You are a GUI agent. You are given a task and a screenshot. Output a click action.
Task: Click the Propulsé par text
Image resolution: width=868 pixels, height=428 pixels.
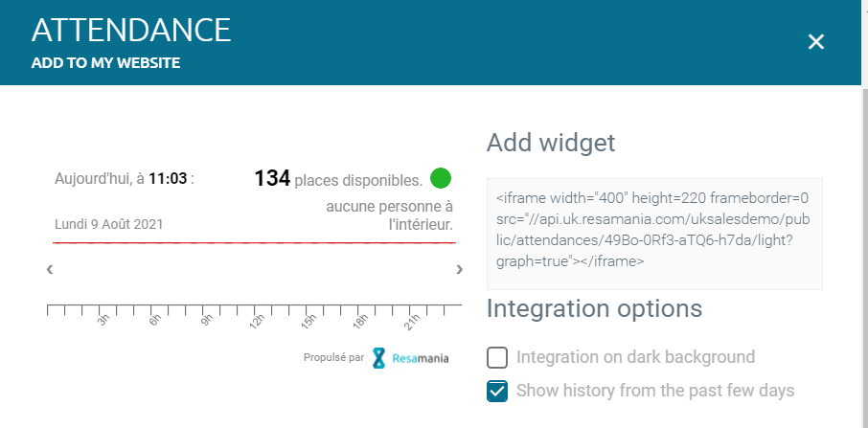click(x=333, y=358)
